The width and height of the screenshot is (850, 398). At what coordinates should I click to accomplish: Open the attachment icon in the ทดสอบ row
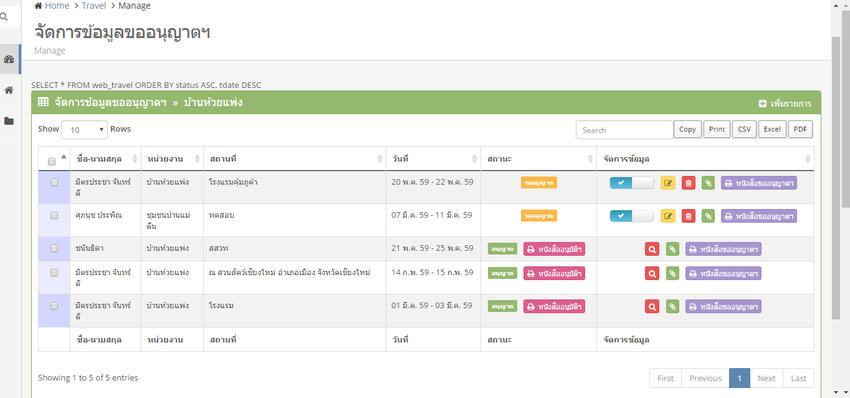tap(708, 216)
